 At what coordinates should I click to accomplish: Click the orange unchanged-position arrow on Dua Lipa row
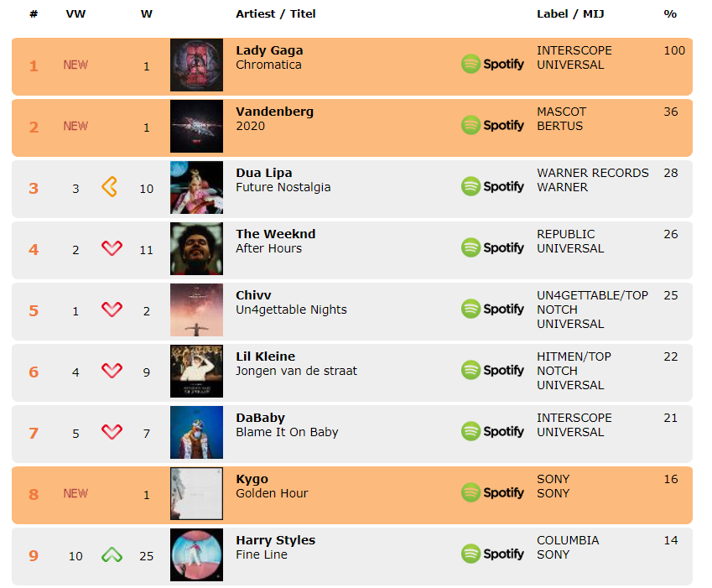109,186
